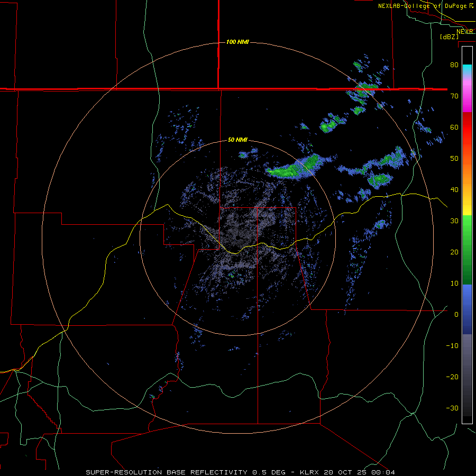Click the blue band of the reflectivity scale
This screenshot has height=476, width=476.
pyautogui.click(x=467, y=309)
